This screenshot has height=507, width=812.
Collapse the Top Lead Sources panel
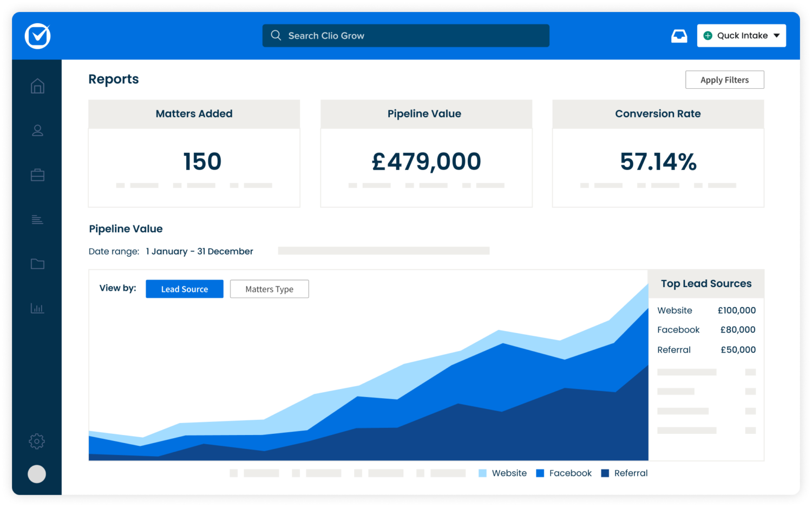point(706,283)
